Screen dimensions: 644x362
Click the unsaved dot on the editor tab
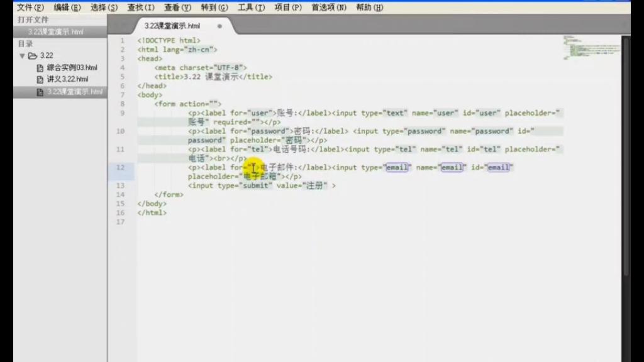pos(219,26)
